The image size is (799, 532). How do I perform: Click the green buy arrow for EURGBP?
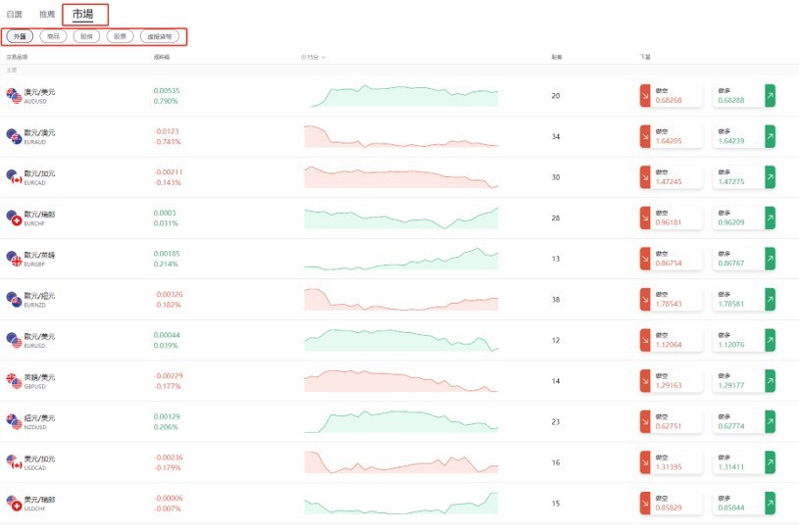[x=770, y=259]
